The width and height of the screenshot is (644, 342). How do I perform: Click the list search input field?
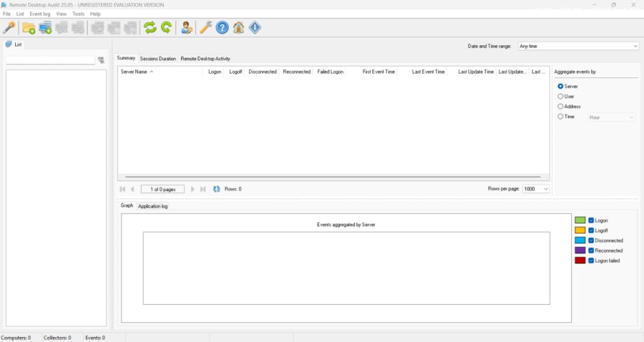pos(50,60)
